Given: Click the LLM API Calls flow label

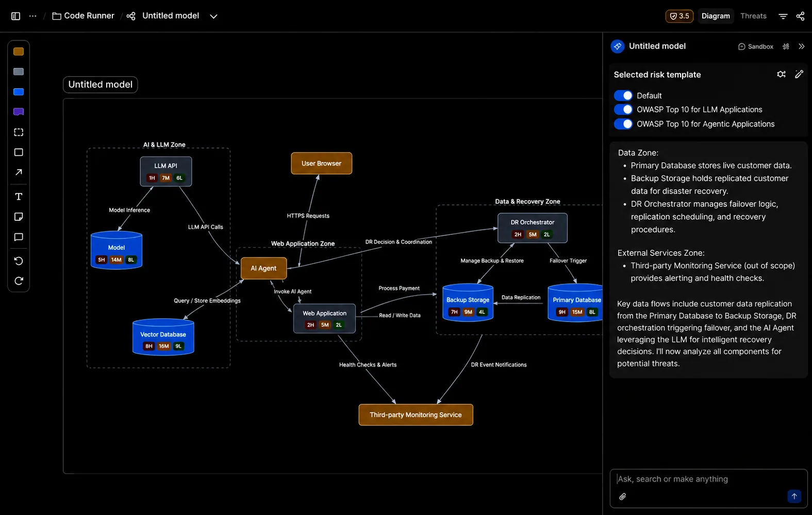Looking at the screenshot, I should [x=205, y=227].
